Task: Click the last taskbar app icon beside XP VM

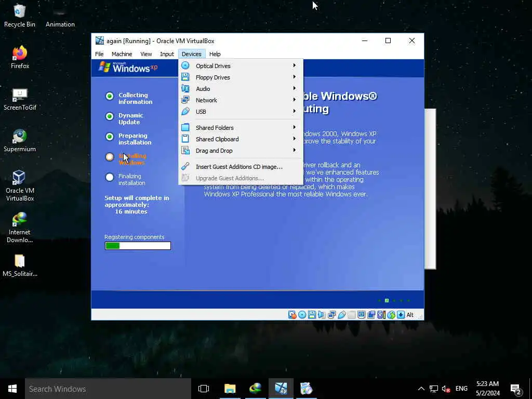Action: (x=307, y=389)
